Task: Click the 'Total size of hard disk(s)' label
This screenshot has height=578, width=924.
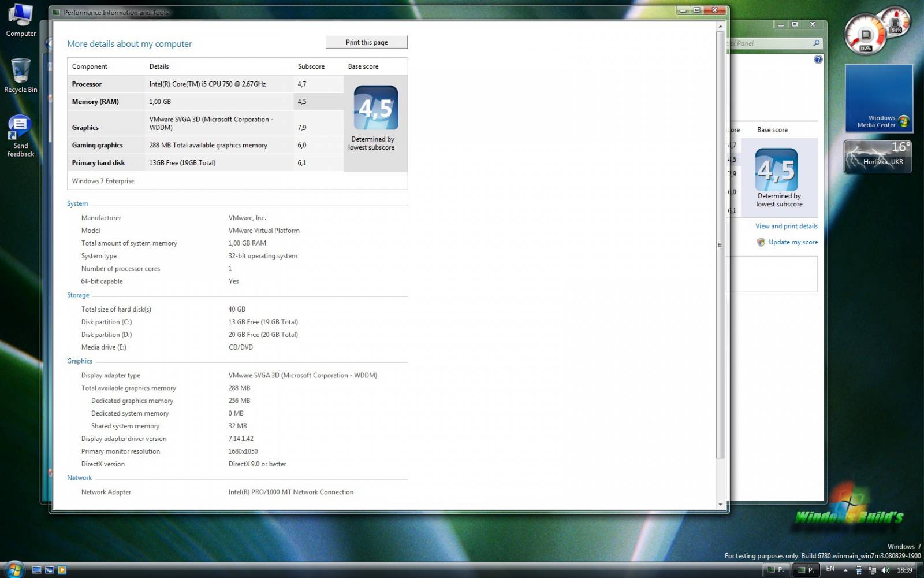Action: 116,309
